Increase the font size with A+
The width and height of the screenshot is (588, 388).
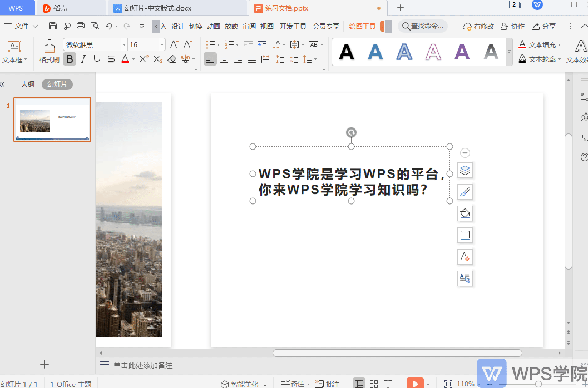[x=174, y=44]
